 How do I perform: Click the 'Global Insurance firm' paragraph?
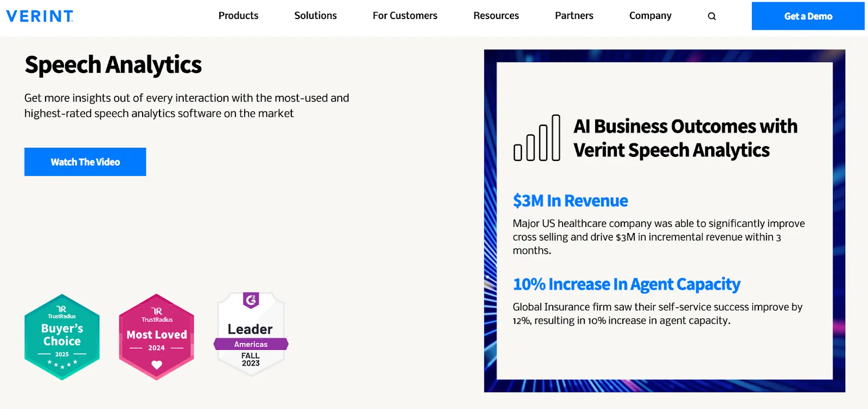click(x=658, y=313)
